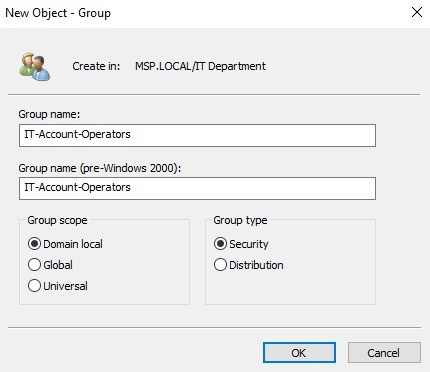The image size is (430, 372).
Task: Focus the pre-Windows 2000 group name field
Action: (197, 189)
